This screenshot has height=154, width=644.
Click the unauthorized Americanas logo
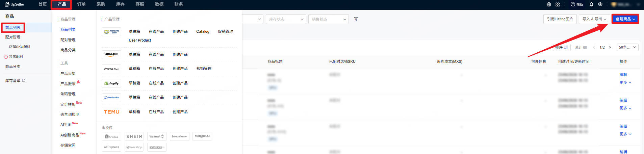pyautogui.click(x=157, y=147)
